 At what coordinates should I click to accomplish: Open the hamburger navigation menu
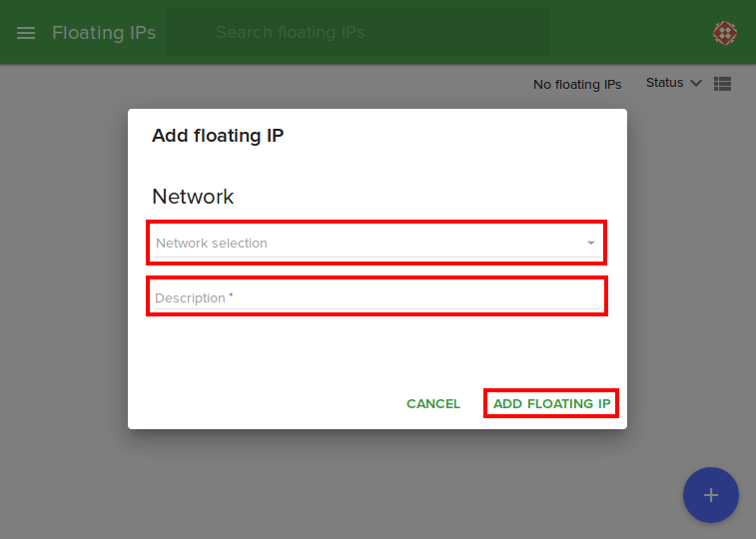[27, 33]
